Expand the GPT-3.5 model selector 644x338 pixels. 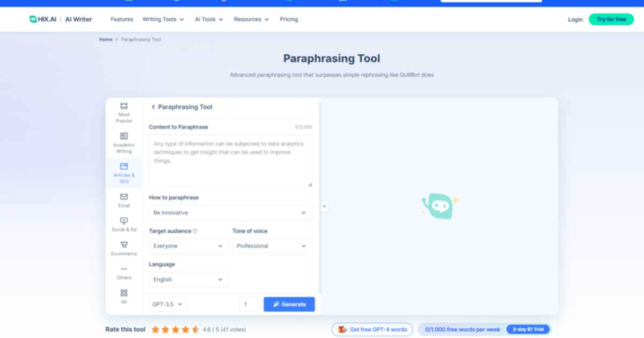tap(167, 304)
